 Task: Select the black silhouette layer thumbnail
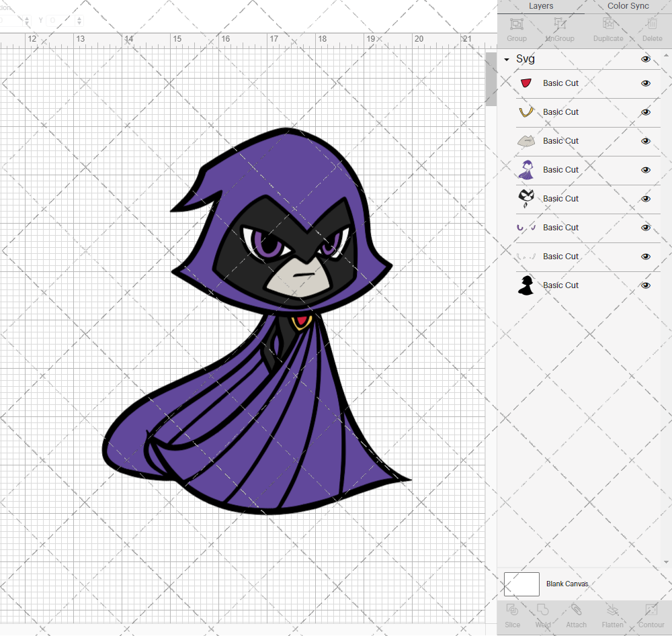point(526,285)
